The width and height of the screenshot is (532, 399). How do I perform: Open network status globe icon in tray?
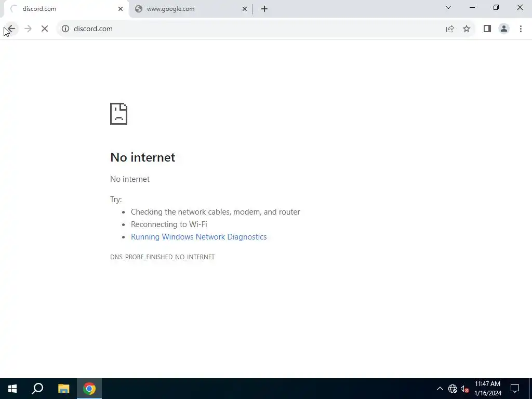pyautogui.click(x=453, y=389)
